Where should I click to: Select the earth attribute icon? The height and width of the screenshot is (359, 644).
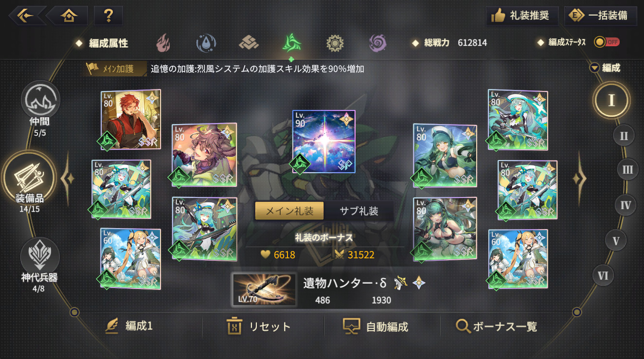click(249, 43)
